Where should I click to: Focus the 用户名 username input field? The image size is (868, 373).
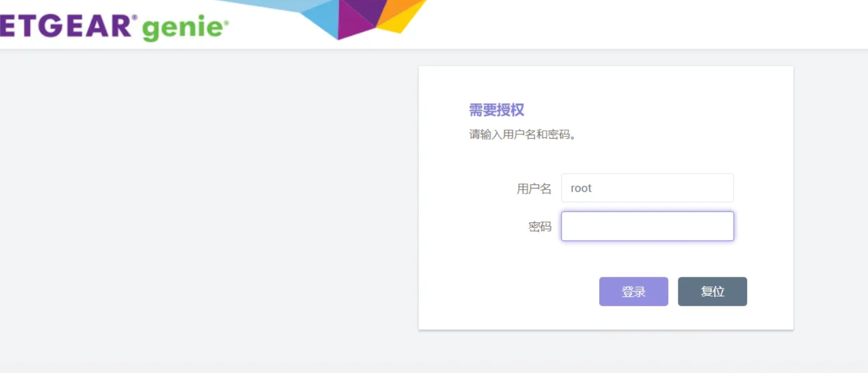pyautogui.click(x=647, y=188)
